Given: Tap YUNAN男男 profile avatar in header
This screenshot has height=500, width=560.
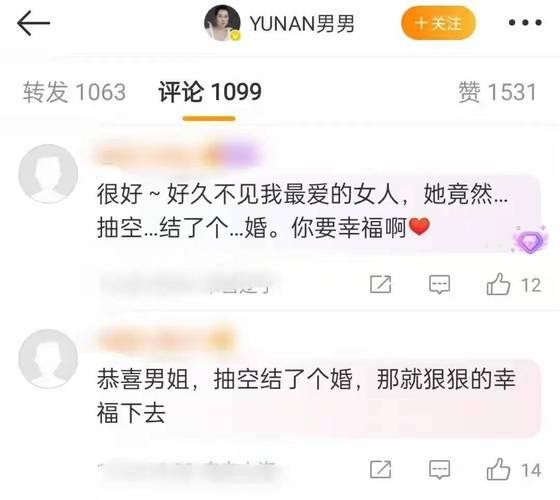Looking at the screenshot, I should 222,23.
